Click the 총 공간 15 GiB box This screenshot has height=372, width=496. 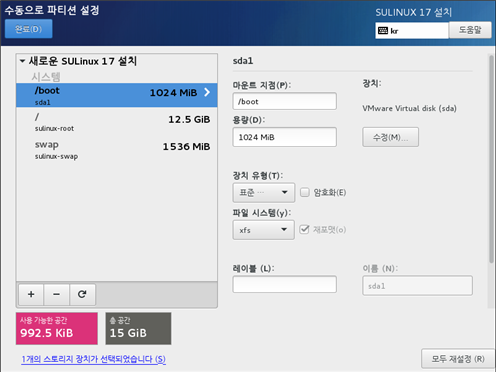coord(138,328)
